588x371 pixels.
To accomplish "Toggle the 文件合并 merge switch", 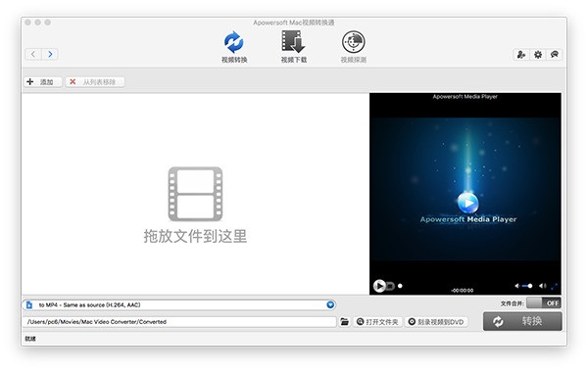I will (x=544, y=302).
